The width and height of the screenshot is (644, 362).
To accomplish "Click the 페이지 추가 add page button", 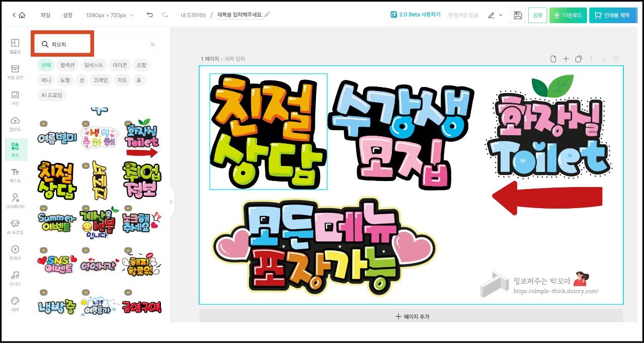I will tap(412, 316).
